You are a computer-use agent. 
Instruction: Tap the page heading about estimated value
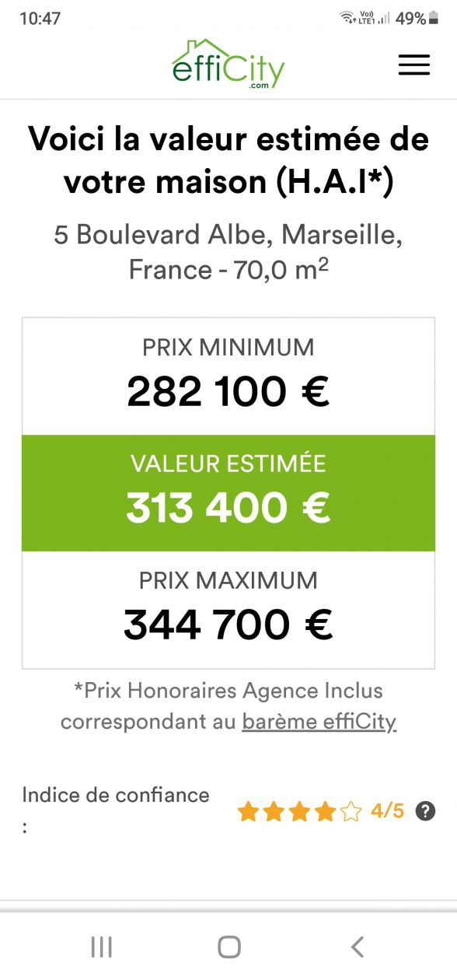click(x=228, y=161)
